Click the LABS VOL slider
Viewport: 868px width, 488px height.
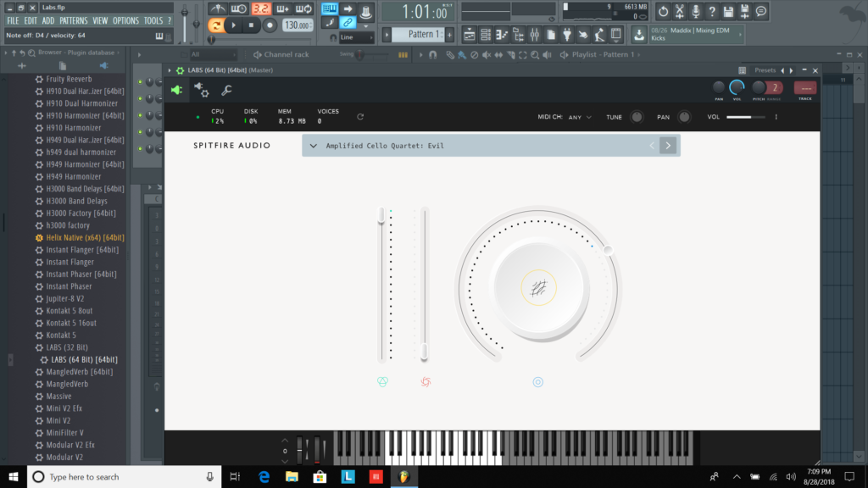[x=746, y=117]
